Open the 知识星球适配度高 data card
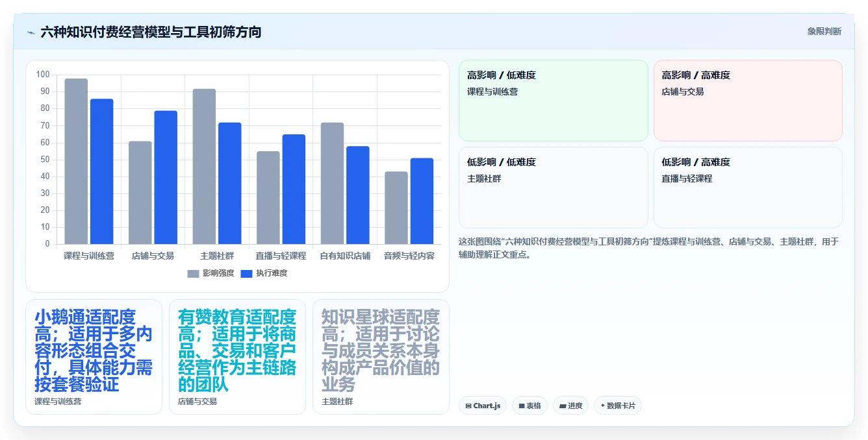 (x=381, y=356)
